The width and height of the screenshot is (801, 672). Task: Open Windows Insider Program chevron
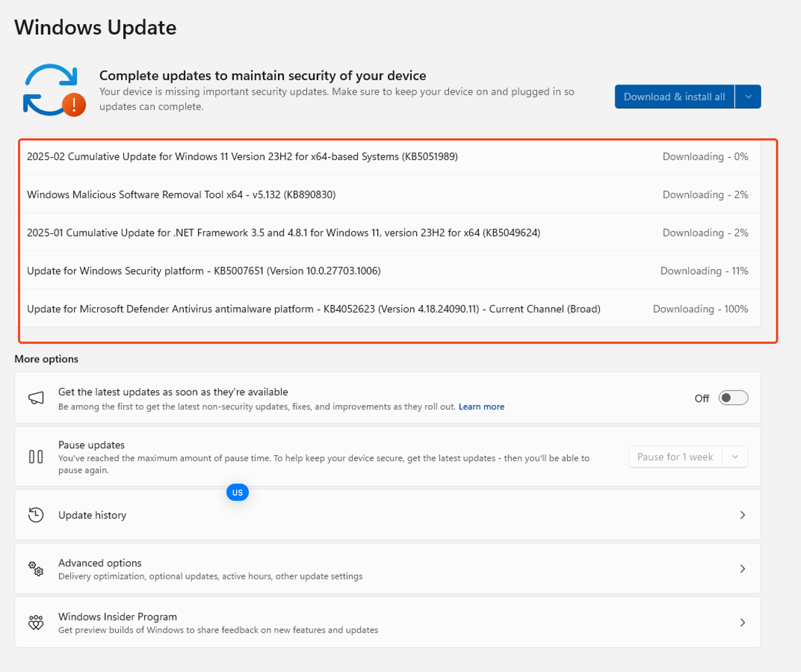click(742, 622)
